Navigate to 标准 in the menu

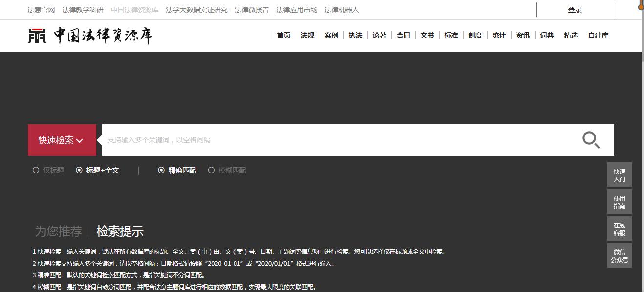point(451,35)
